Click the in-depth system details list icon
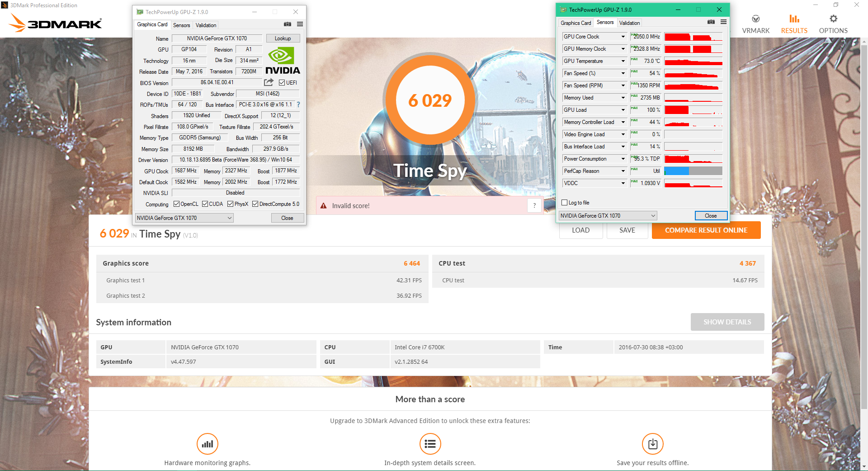868x471 pixels. click(430, 444)
